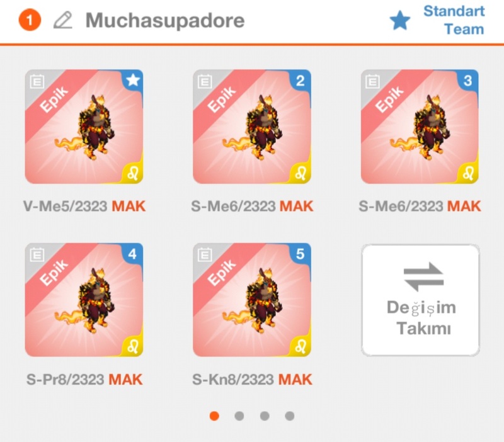
Task: Open notes icon on card number 5
Action: click(205, 255)
